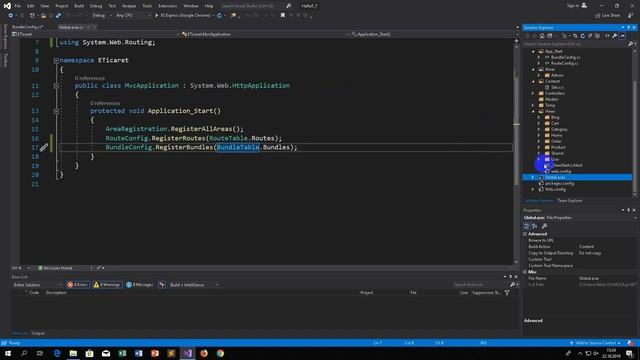Open the Entire Solution scope dropdown

tap(37, 285)
